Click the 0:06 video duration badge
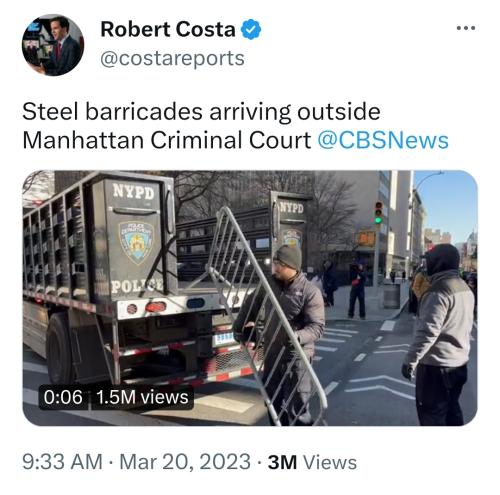 (x=63, y=397)
